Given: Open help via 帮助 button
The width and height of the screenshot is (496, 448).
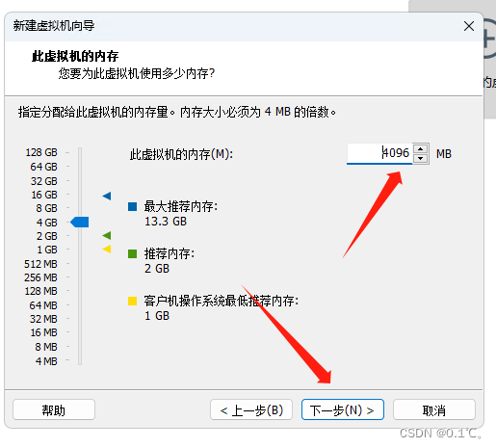Looking at the screenshot, I should click(54, 409).
